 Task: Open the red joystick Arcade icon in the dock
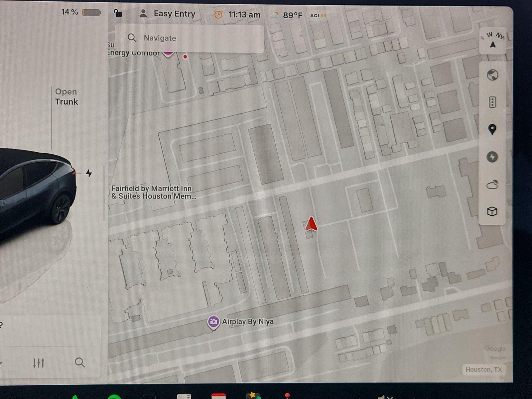pos(287,395)
